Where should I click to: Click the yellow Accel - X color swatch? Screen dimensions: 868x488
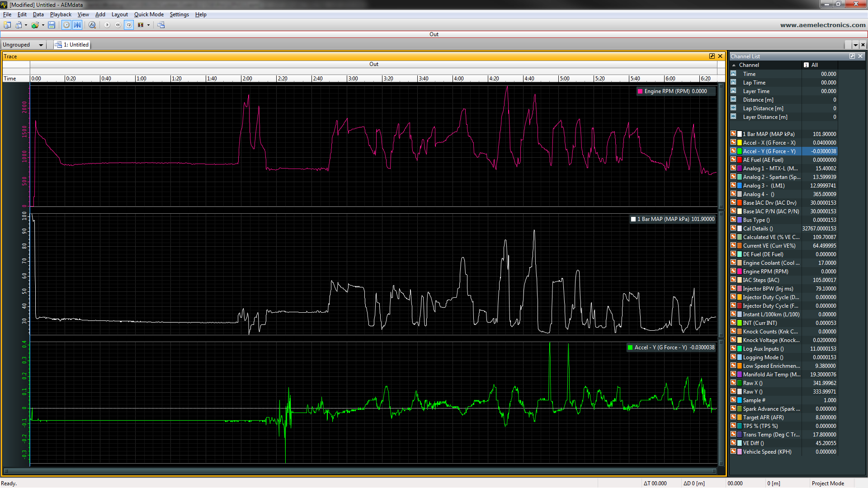pyautogui.click(x=740, y=142)
